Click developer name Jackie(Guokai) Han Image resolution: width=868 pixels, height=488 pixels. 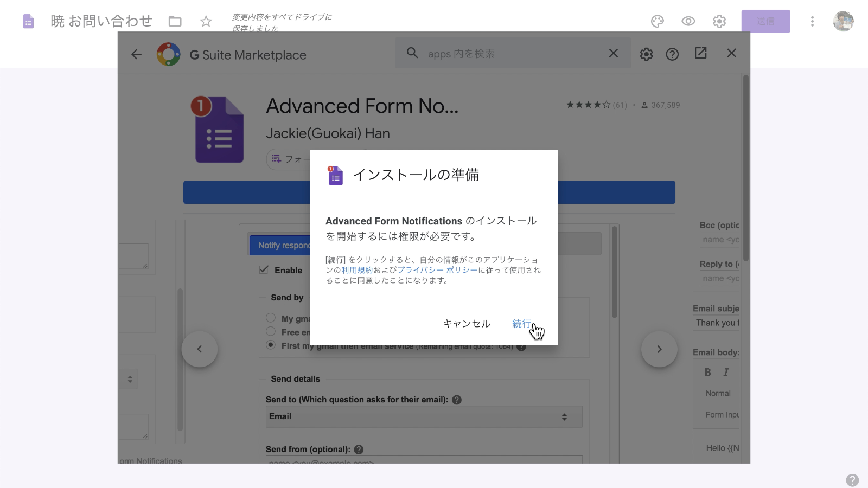(328, 133)
